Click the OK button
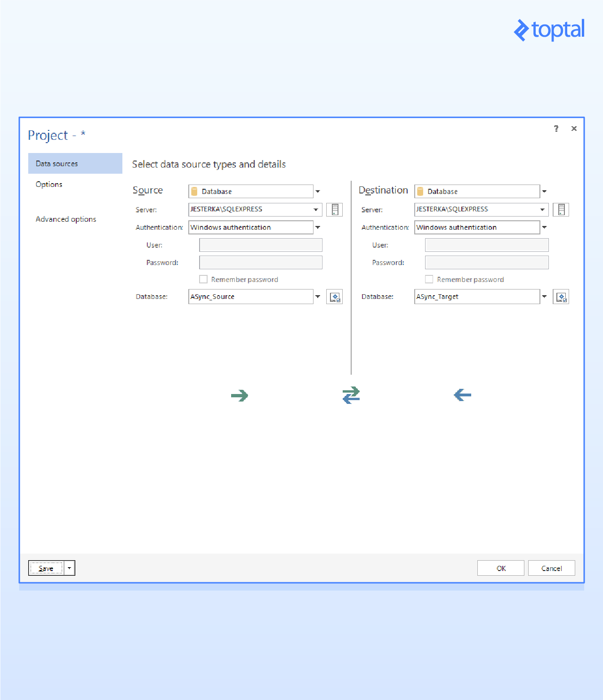Image resolution: width=603 pixels, height=700 pixels. pos(500,568)
